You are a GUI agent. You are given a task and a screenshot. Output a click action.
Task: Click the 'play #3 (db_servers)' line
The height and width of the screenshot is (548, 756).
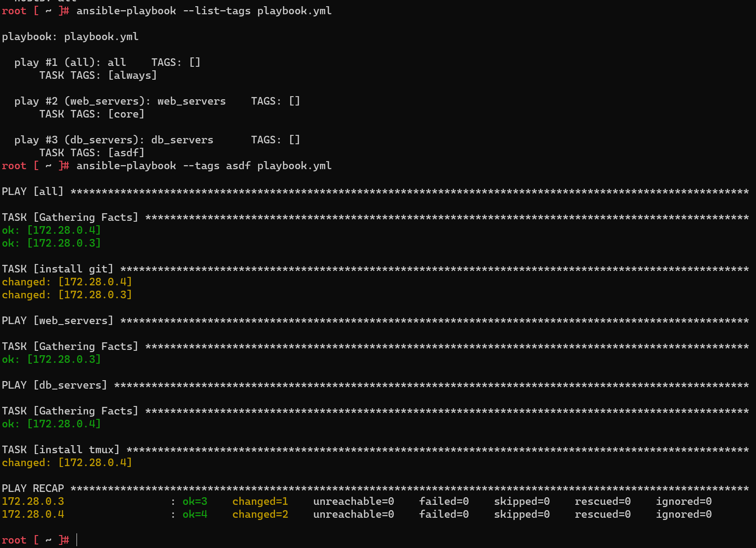pyautogui.click(x=114, y=140)
